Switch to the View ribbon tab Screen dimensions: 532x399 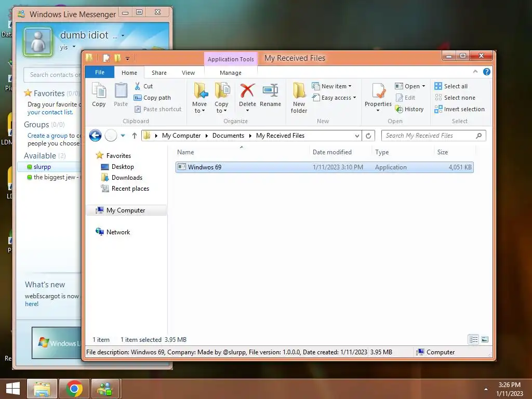click(x=188, y=73)
